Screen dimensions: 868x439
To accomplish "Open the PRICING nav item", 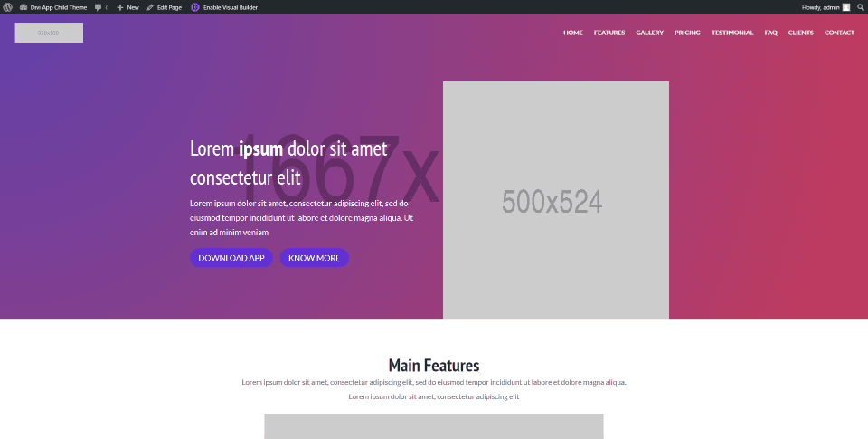I will pyautogui.click(x=687, y=33).
